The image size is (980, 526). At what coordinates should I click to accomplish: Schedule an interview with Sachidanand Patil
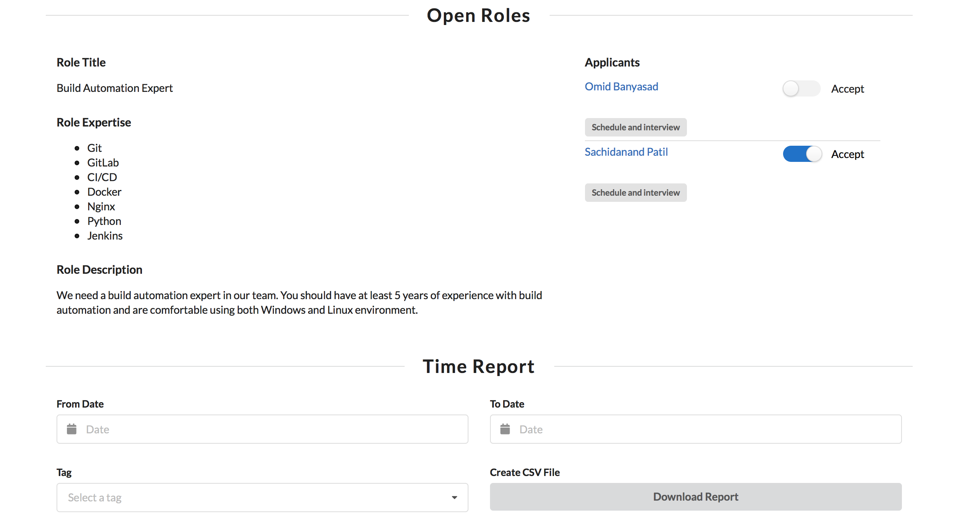[x=635, y=193]
